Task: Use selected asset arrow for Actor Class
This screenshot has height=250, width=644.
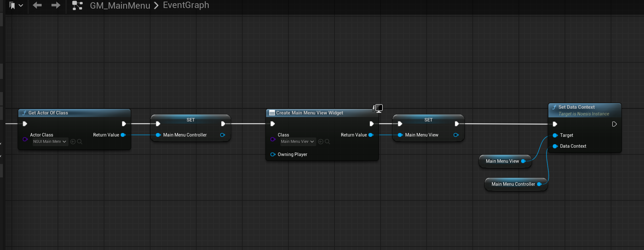Action: (x=73, y=142)
